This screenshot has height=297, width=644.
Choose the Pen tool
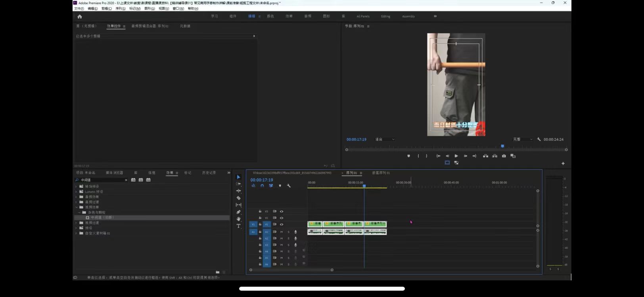coord(238,212)
